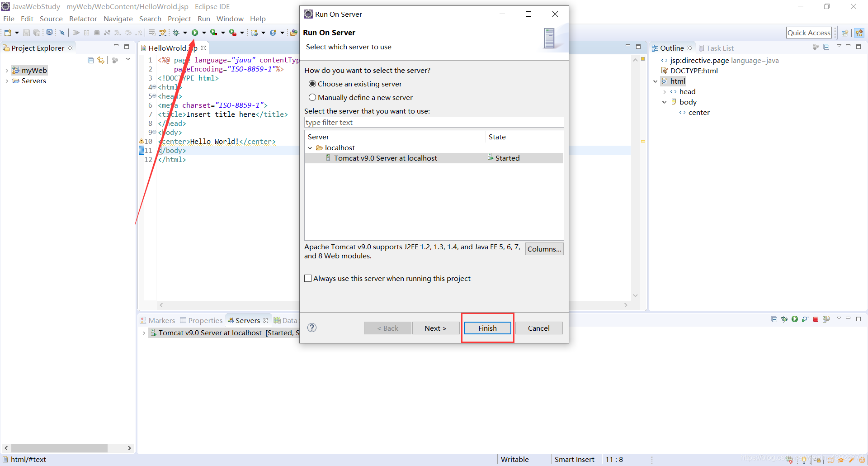
Task: Click the green Start server icon in Servers view
Action: pyautogui.click(x=795, y=319)
